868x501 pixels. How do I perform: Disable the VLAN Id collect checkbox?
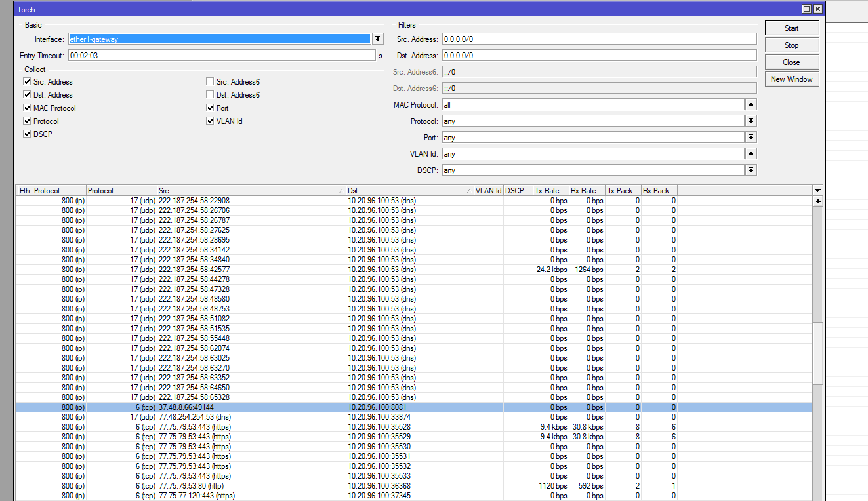(x=210, y=121)
